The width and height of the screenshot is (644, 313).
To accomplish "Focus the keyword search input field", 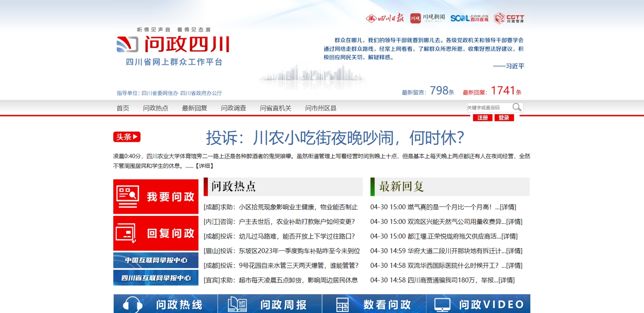I will [x=488, y=108].
